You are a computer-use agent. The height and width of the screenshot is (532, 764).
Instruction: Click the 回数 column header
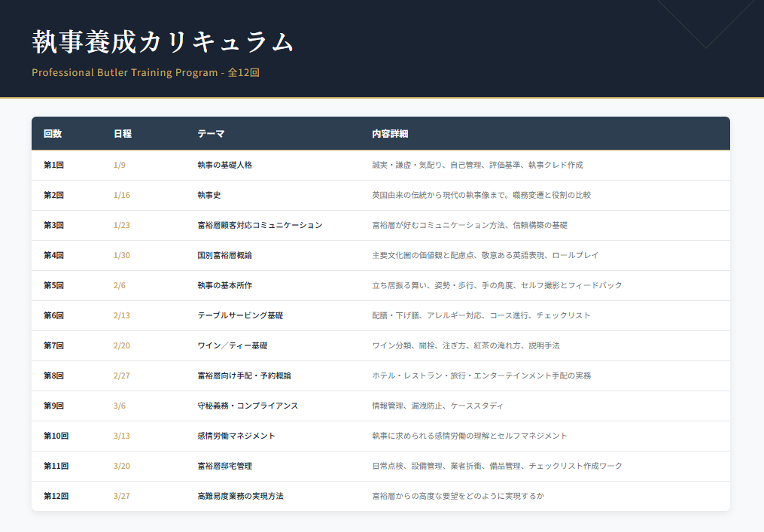53,133
